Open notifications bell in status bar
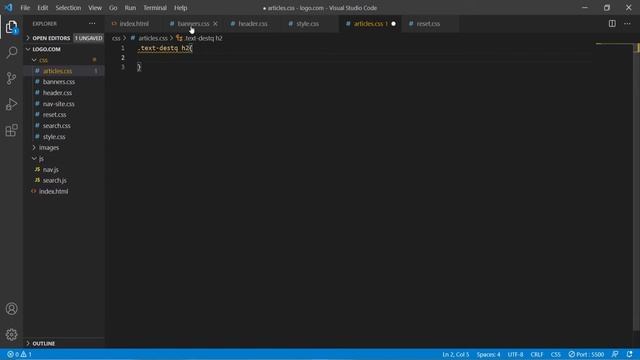Image resolution: width=640 pixels, height=360 pixels. point(630,354)
